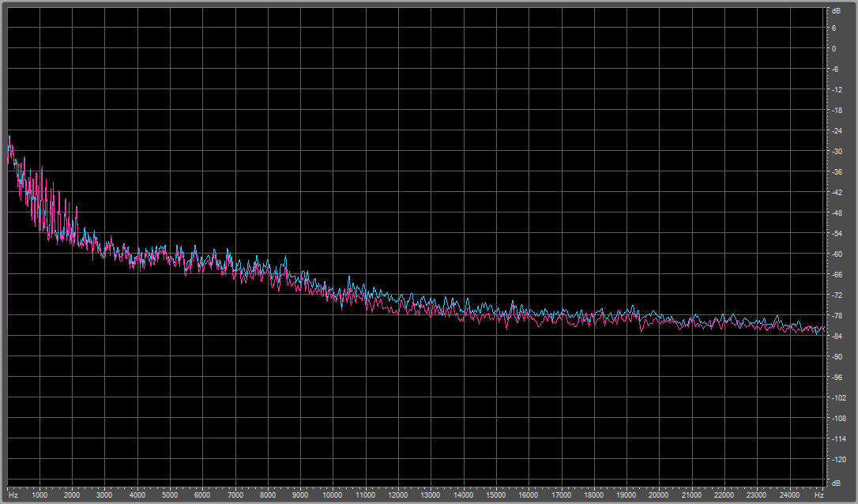This screenshot has width=858, height=504.
Task: Click the 24000 Hz frequency axis label
Action: pos(789,495)
